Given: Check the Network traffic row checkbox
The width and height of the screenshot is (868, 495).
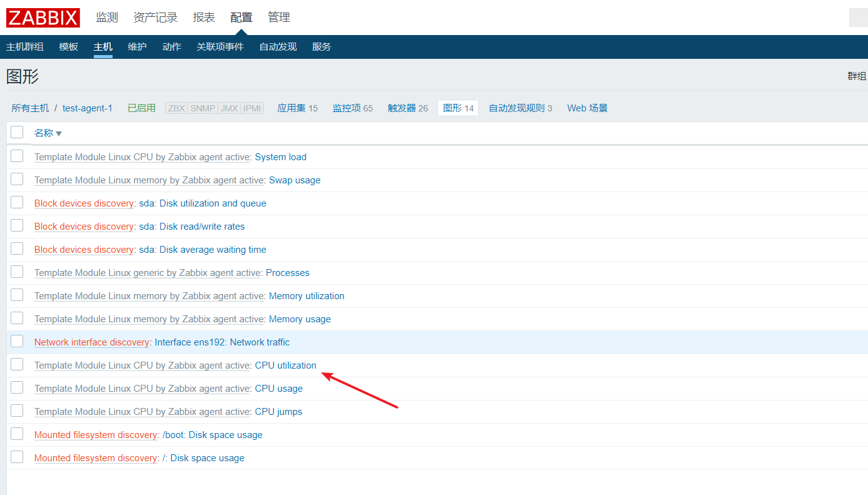Looking at the screenshot, I should coord(17,341).
